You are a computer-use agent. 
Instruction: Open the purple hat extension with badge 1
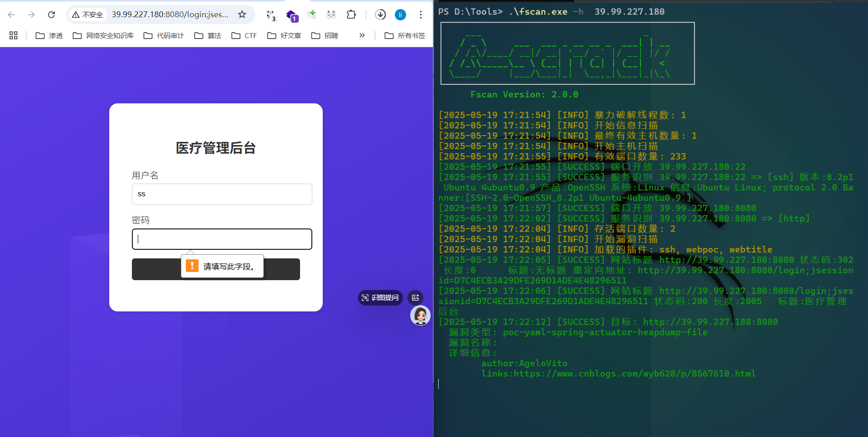tap(291, 16)
